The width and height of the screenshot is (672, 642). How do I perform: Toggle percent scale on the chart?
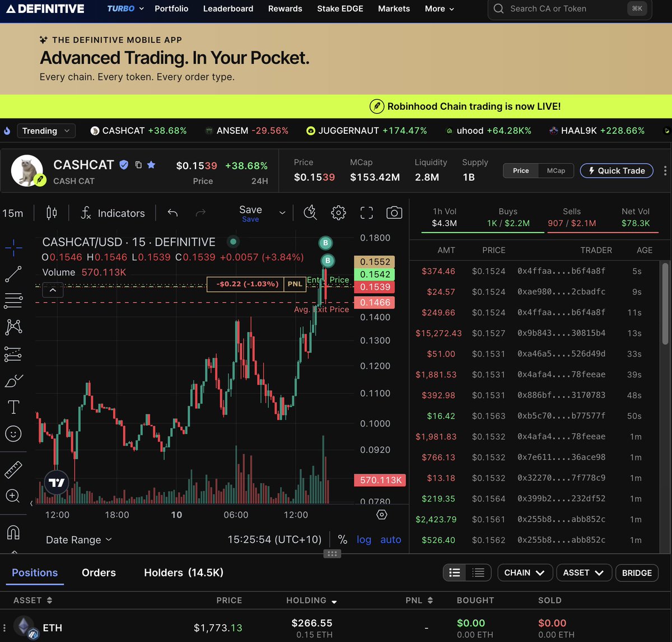click(x=343, y=540)
